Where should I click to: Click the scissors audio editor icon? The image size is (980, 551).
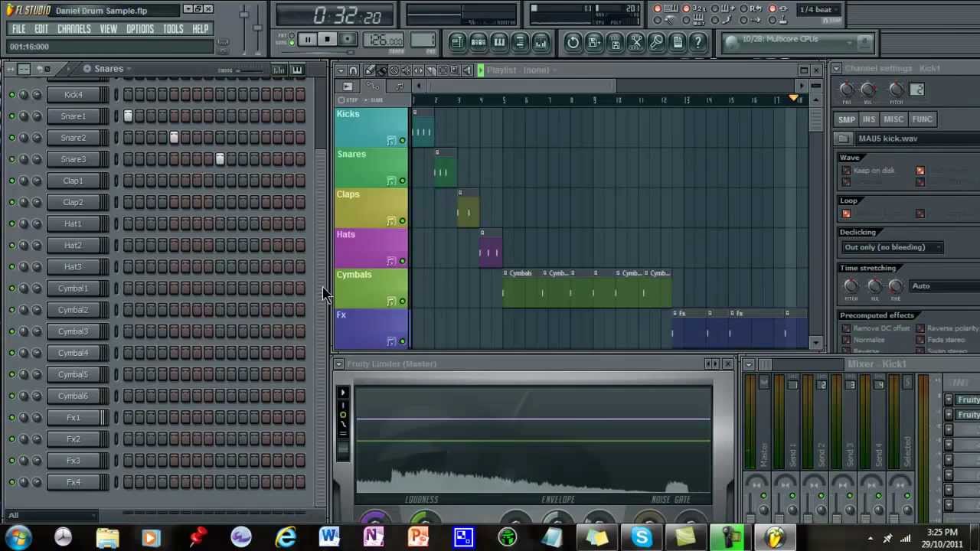click(x=635, y=42)
